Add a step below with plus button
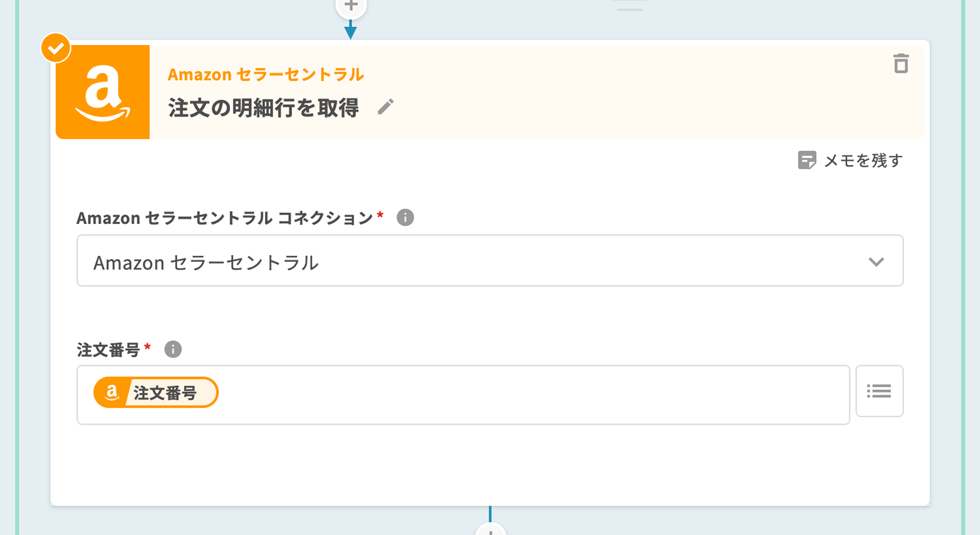The image size is (980, 535). [490, 531]
